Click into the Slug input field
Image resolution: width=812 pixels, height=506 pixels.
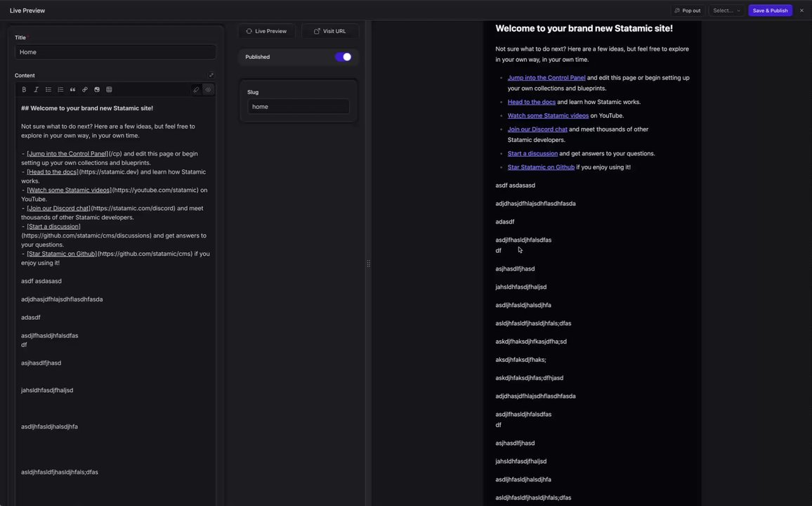[299, 107]
